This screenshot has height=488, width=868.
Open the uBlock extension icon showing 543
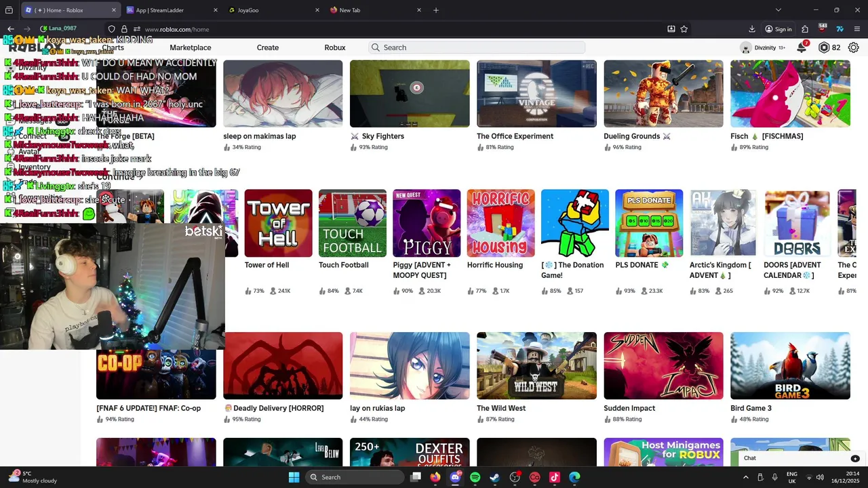[x=823, y=29]
